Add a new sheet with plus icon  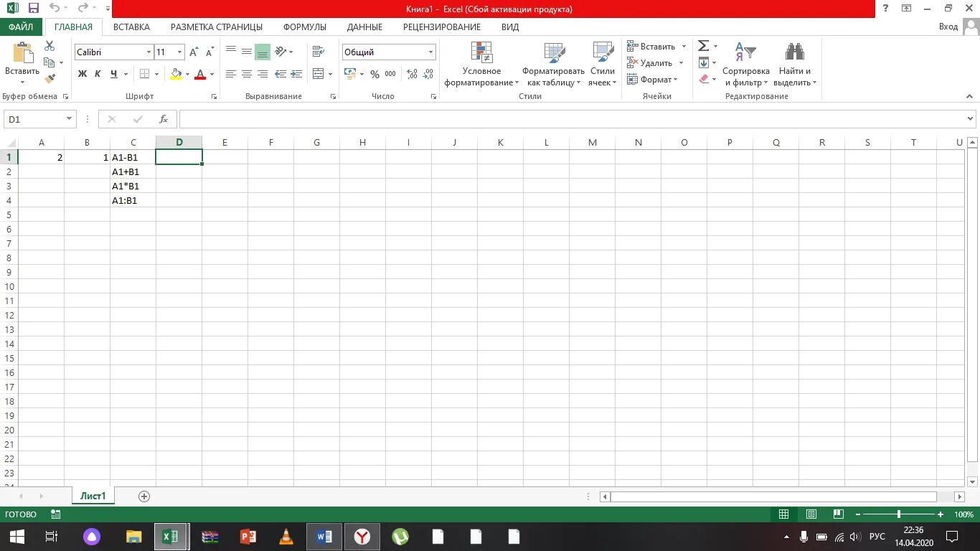tap(144, 496)
